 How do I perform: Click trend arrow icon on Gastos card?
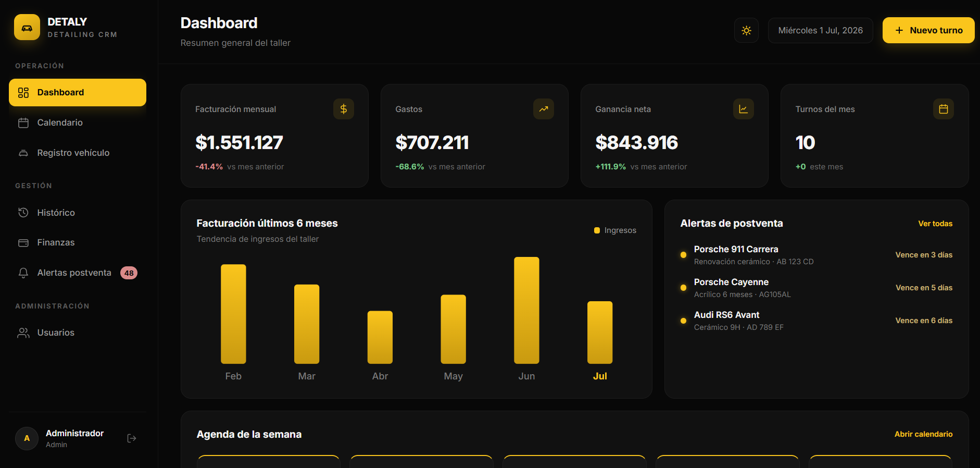tap(544, 109)
